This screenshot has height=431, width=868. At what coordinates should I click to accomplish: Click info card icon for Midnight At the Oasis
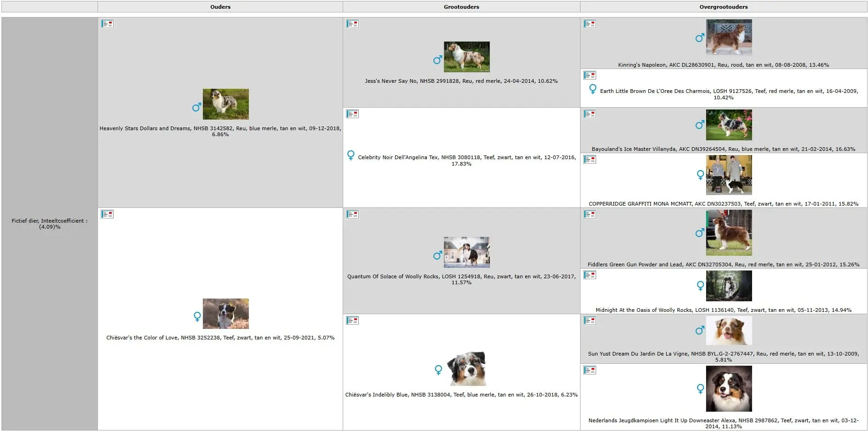click(590, 275)
